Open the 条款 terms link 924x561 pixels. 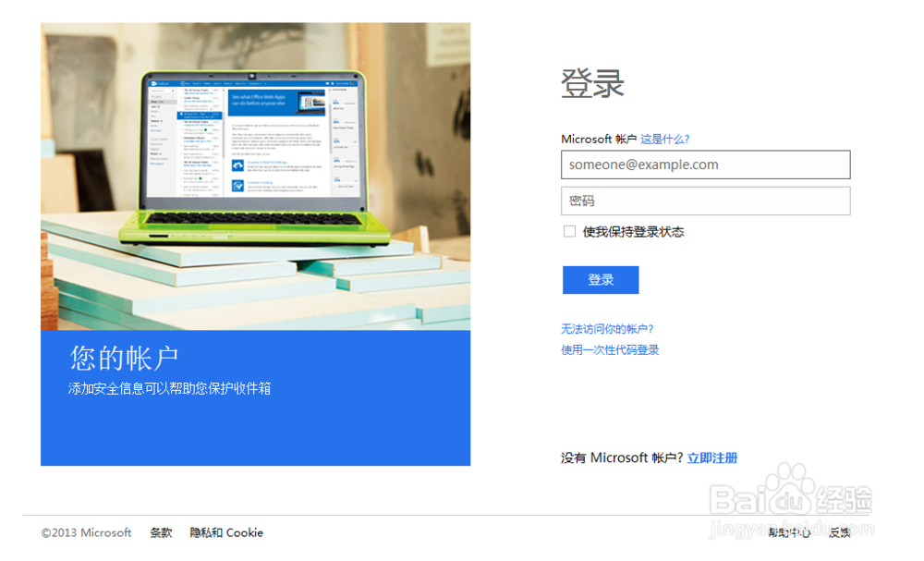coord(160,532)
